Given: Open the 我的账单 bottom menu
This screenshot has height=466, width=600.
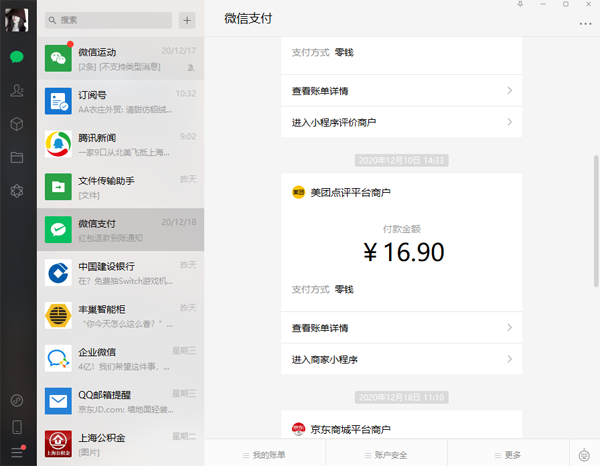Looking at the screenshot, I should coord(264,455).
